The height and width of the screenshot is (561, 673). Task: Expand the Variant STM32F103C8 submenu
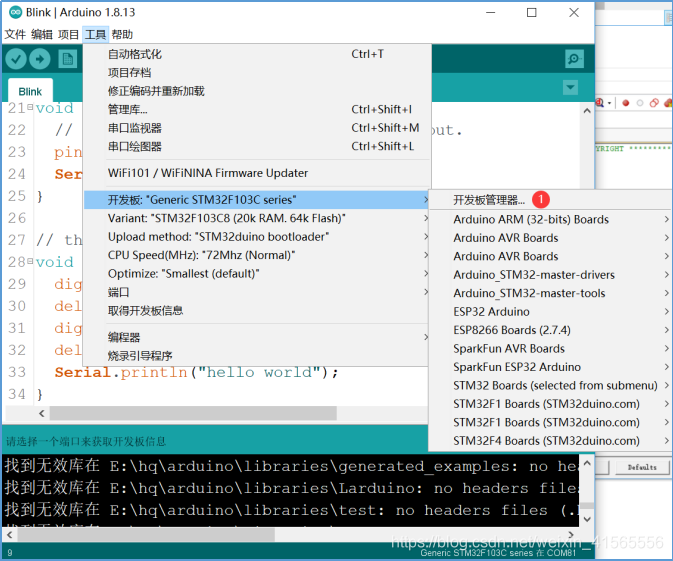[x=257, y=218]
